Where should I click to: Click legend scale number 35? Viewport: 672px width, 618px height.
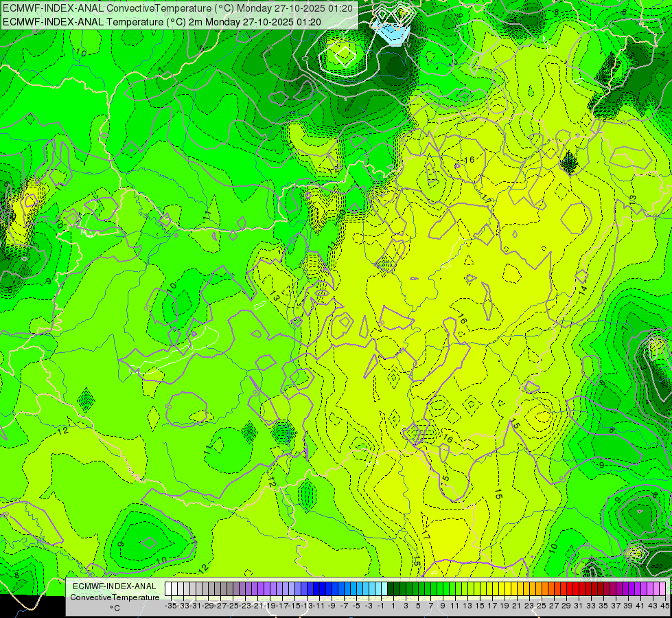click(x=603, y=606)
